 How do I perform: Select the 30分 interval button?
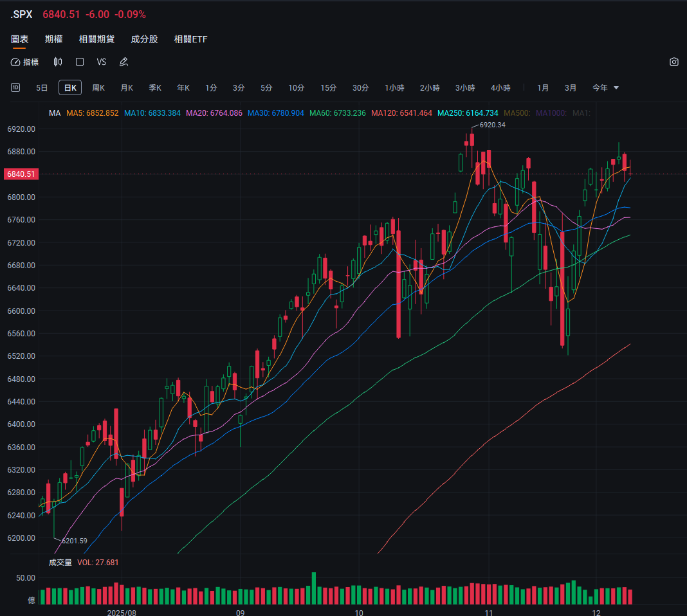(x=360, y=87)
